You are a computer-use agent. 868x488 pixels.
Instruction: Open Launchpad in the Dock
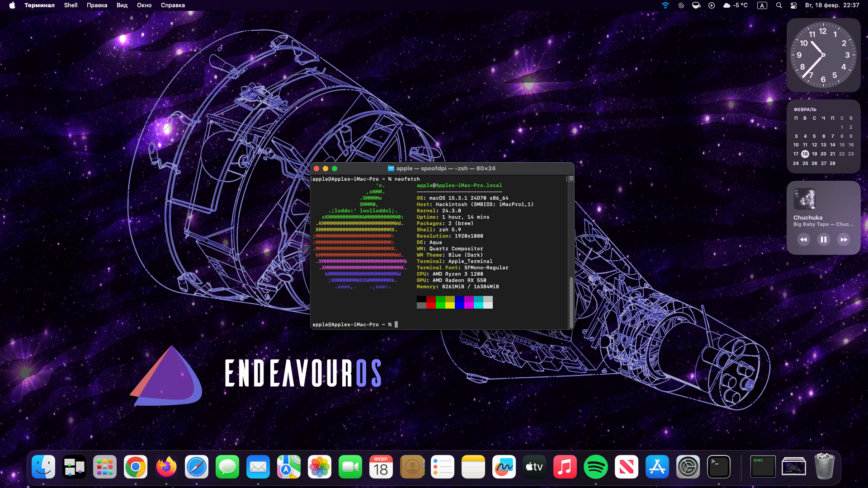(x=105, y=467)
